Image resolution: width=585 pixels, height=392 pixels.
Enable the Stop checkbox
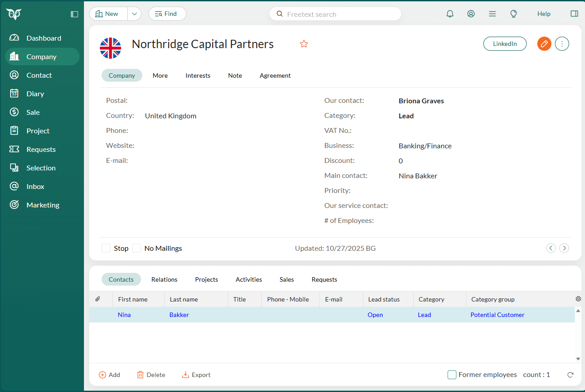click(x=106, y=248)
